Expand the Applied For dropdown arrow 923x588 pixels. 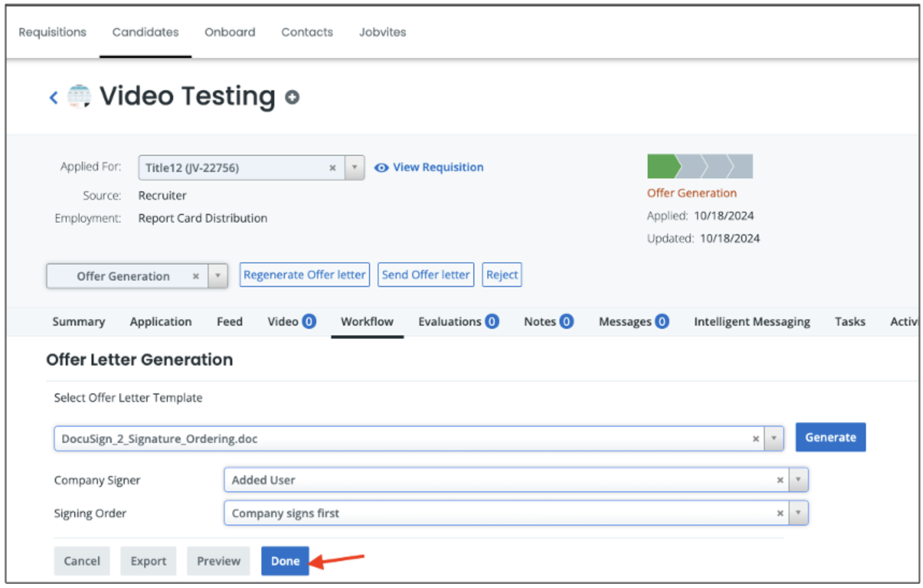pyautogui.click(x=354, y=168)
